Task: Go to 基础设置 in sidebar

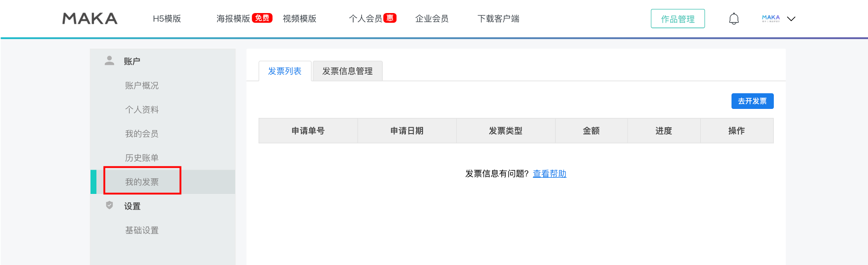Action: point(142,230)
